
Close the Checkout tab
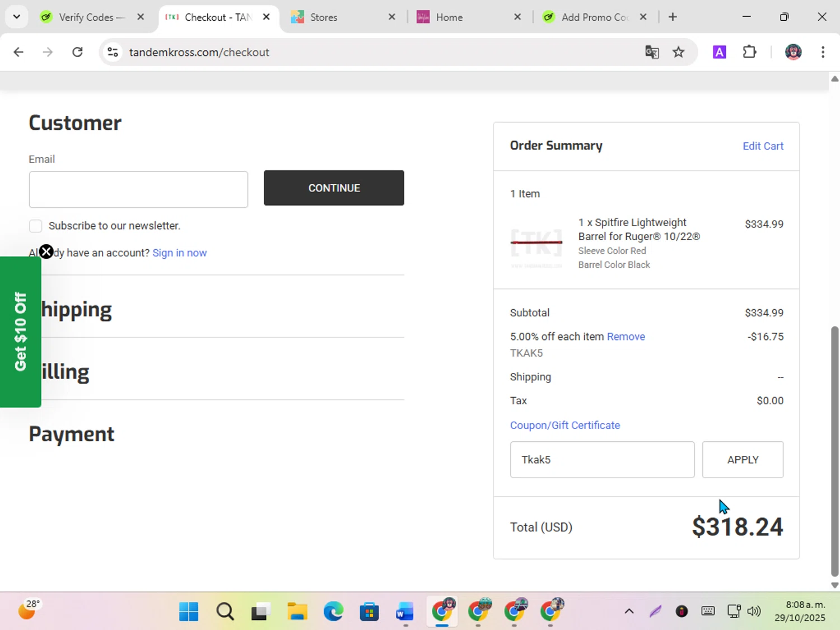pos(267,17)
